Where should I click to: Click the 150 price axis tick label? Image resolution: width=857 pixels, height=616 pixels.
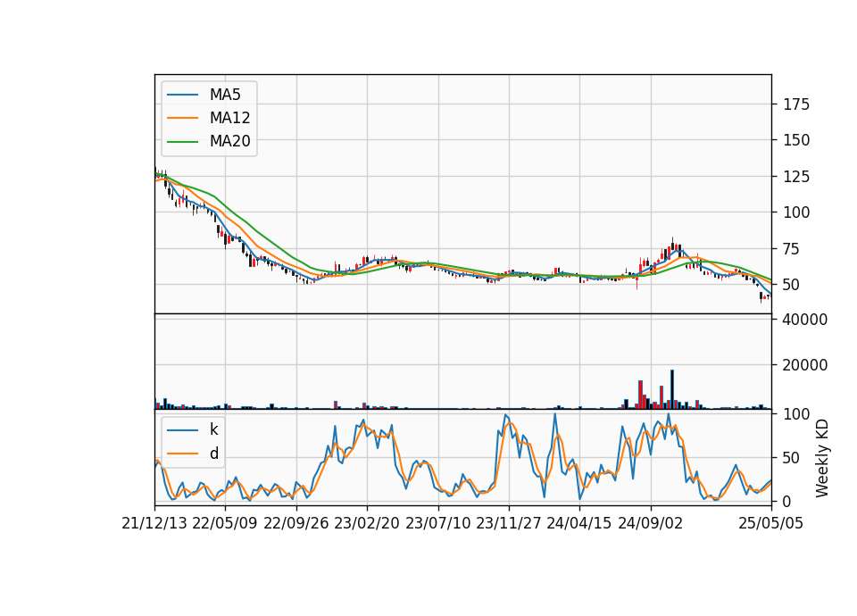click(796, 140)
